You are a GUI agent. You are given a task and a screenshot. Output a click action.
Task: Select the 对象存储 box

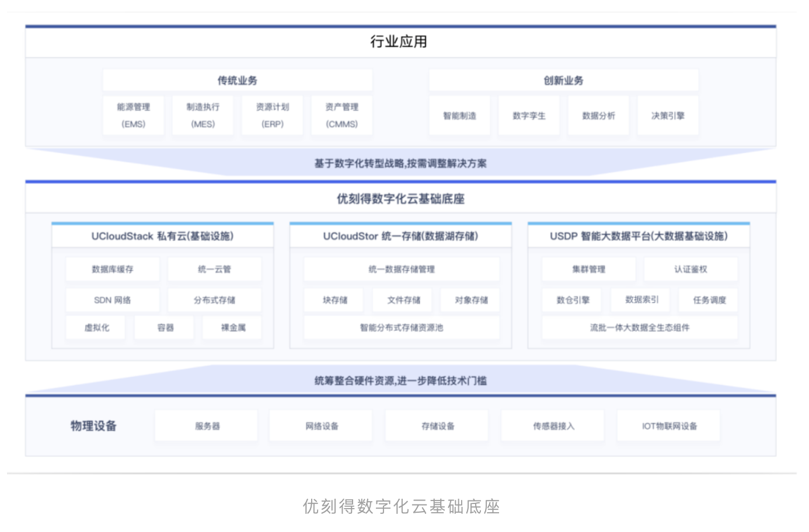[471, 300]
